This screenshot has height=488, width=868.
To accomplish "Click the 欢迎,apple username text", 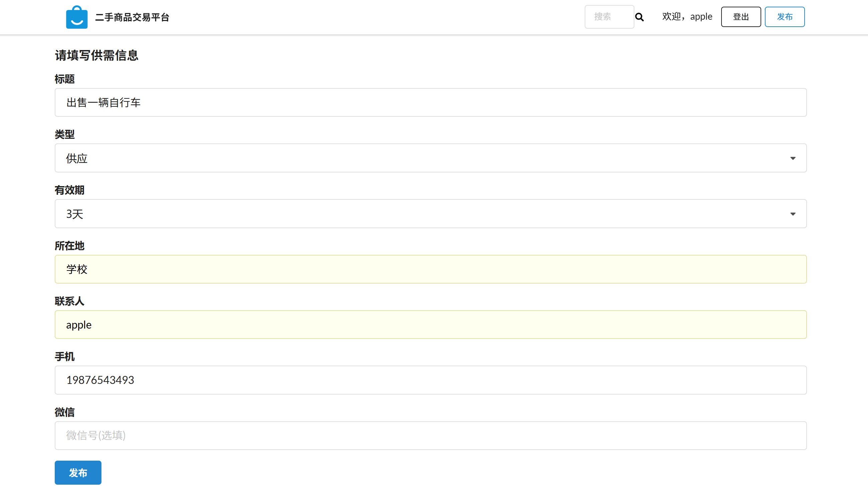I will pos(687,16).
